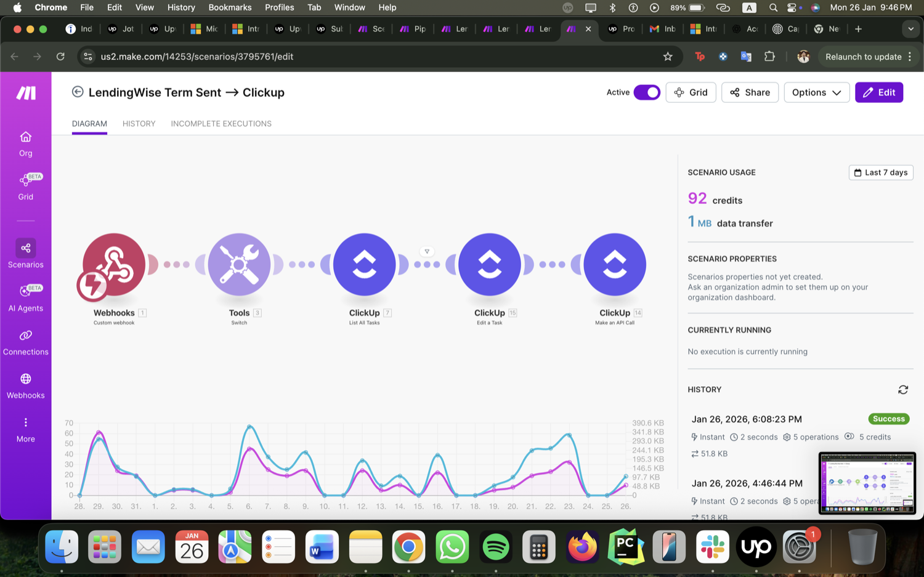Open the Upwork app in dock

(756, 547)
